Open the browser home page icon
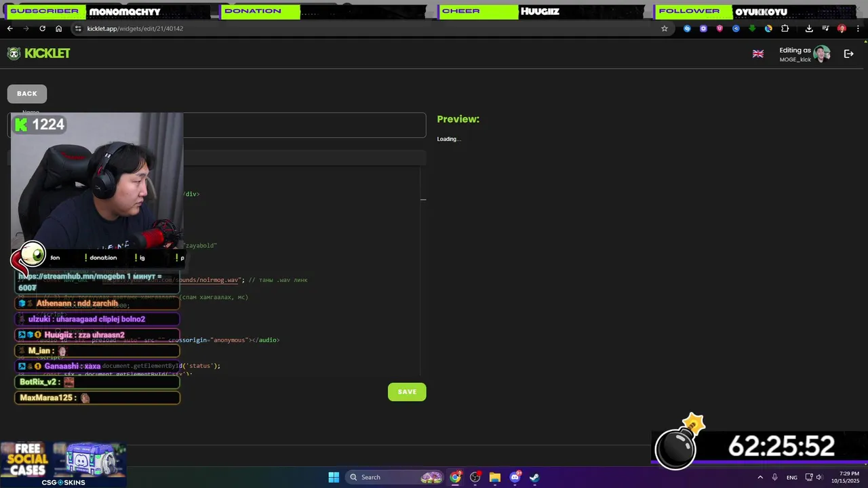The width and height of the screenshot is (868, 488). tap(58, 28)
